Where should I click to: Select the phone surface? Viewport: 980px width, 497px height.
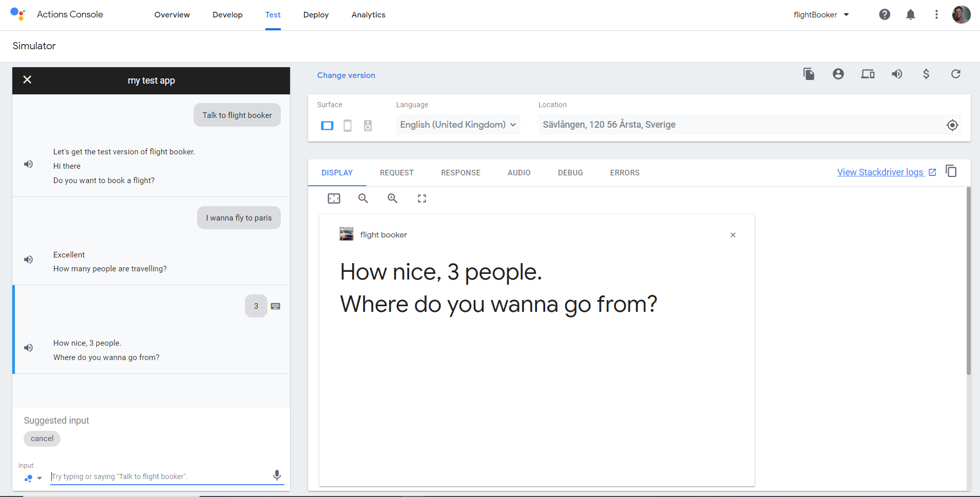[x=348, y=125]
